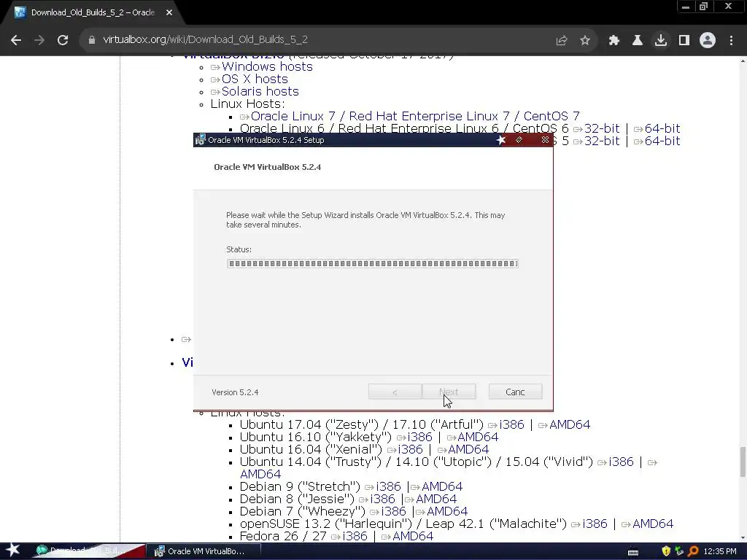Image resolution: width=747 pixels, height=560 pixels.
Task: Open the Start menu star button
Action: click(12, 551)
